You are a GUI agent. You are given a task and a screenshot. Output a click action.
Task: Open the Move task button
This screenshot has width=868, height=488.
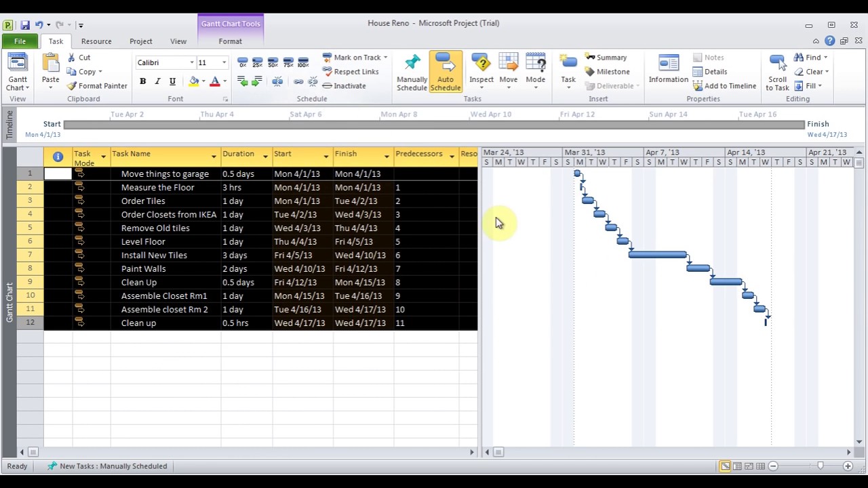pyautogui.click(x=508, y=72)
